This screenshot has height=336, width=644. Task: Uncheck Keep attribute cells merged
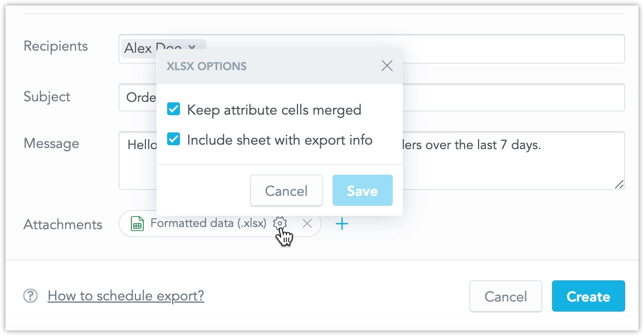point(173,109)
